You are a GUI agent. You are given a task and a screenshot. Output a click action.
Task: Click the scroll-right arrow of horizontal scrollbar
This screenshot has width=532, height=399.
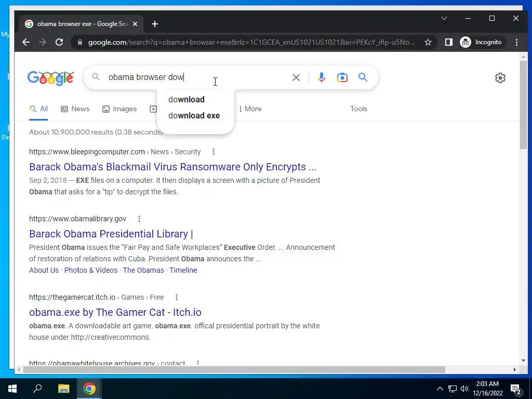[515, 369]
